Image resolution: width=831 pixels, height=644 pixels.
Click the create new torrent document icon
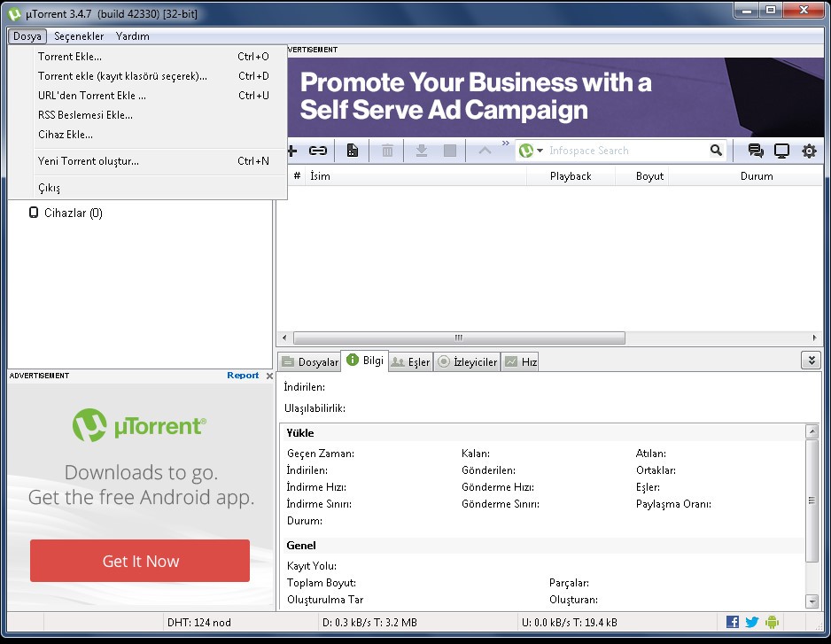353,151
